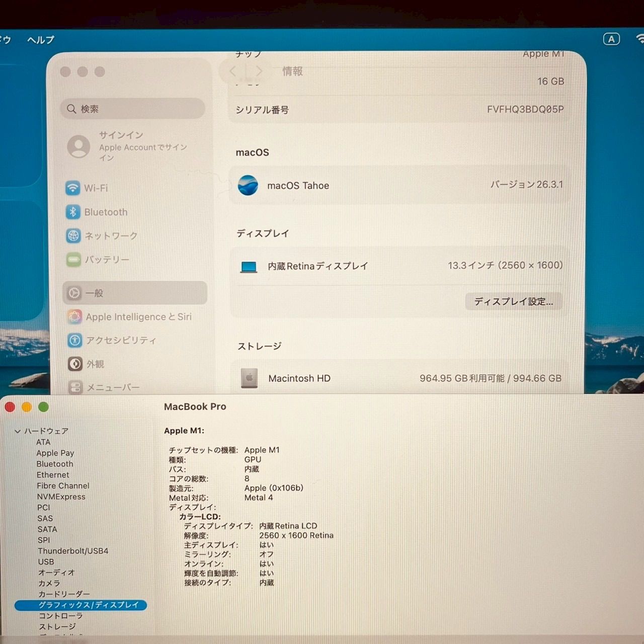Screen dimensions: 644x644
Task: Click the Apple M1: heading in details
Action: click(x=184, y=431)
